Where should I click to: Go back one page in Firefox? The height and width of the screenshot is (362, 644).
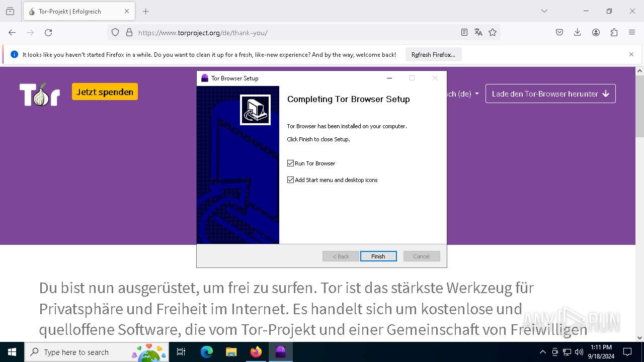[x=12, y=32]
